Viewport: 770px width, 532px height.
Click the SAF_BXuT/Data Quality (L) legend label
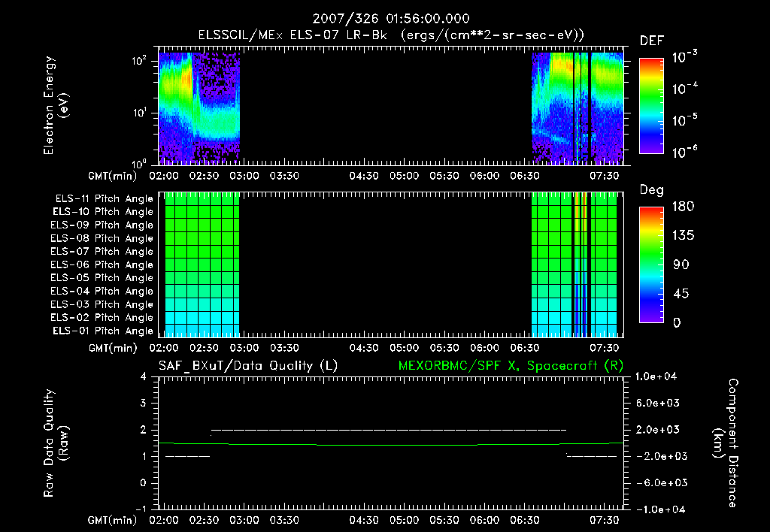pyautogui.click(x=248, y=366)
